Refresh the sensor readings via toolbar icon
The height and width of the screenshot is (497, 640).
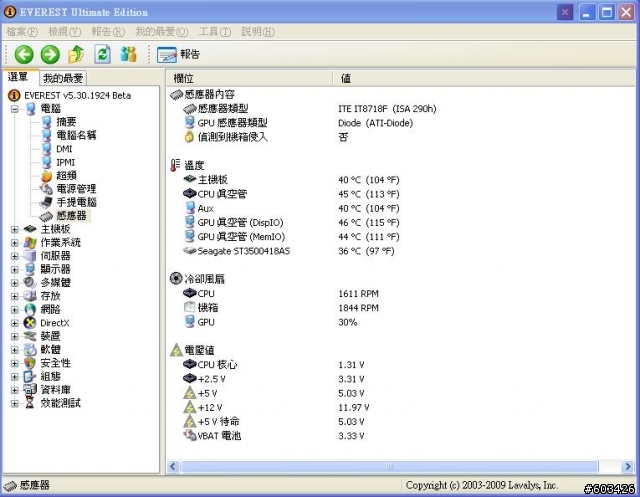[x=102, y=54]
